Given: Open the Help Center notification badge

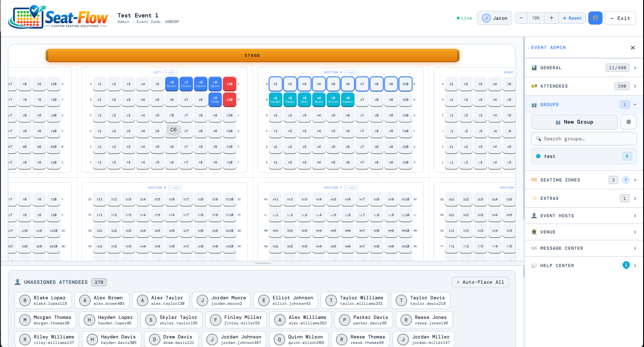Looking at the screenshot, I should (x=626, y=265).
